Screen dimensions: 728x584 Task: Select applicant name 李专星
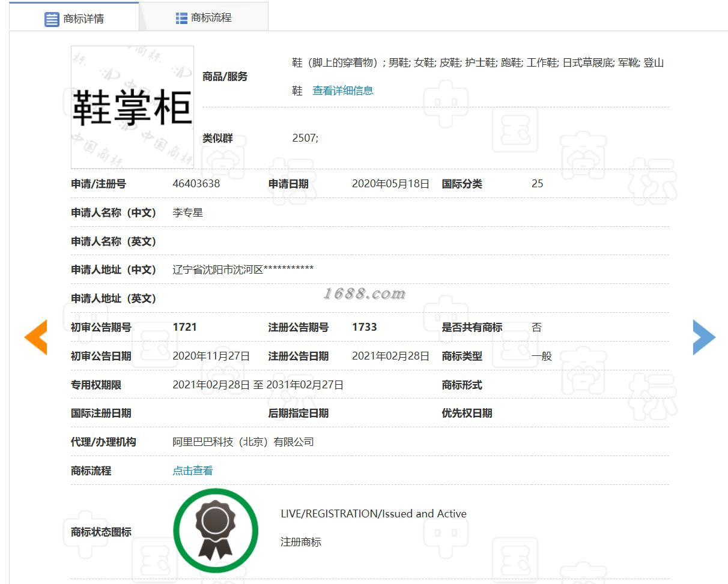(x=187, y=212)
